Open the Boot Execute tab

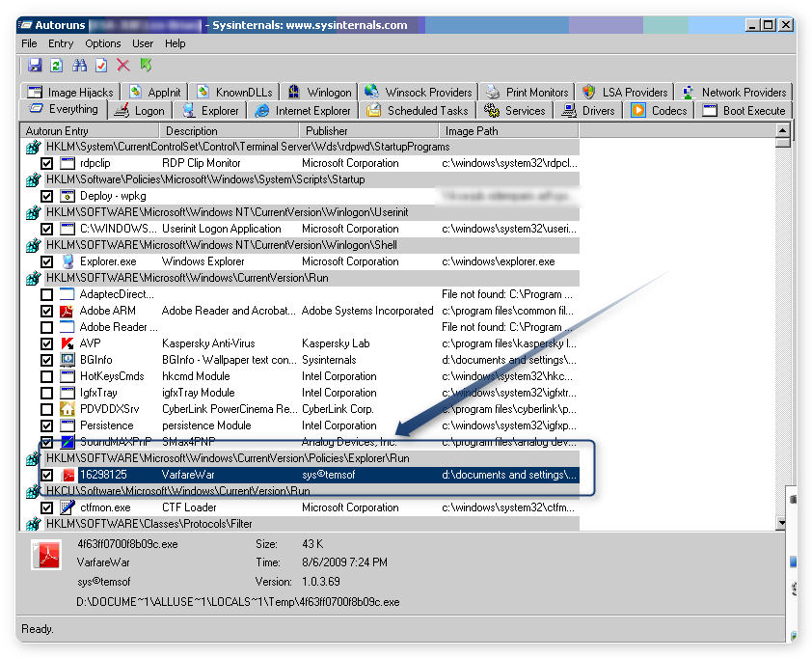point(744,110)
